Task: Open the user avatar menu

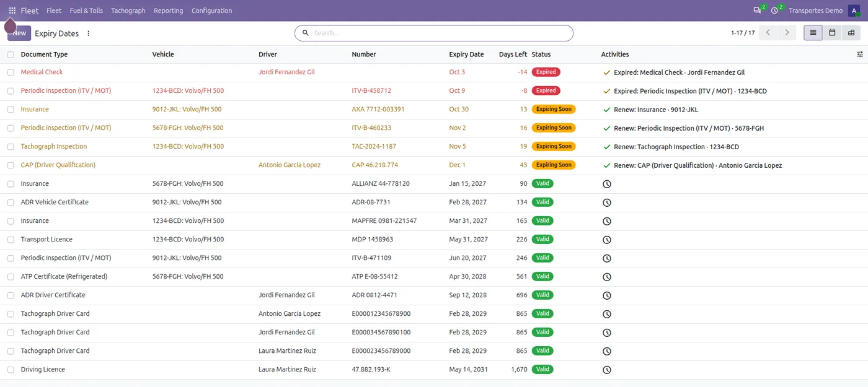Action: point(854,11)
